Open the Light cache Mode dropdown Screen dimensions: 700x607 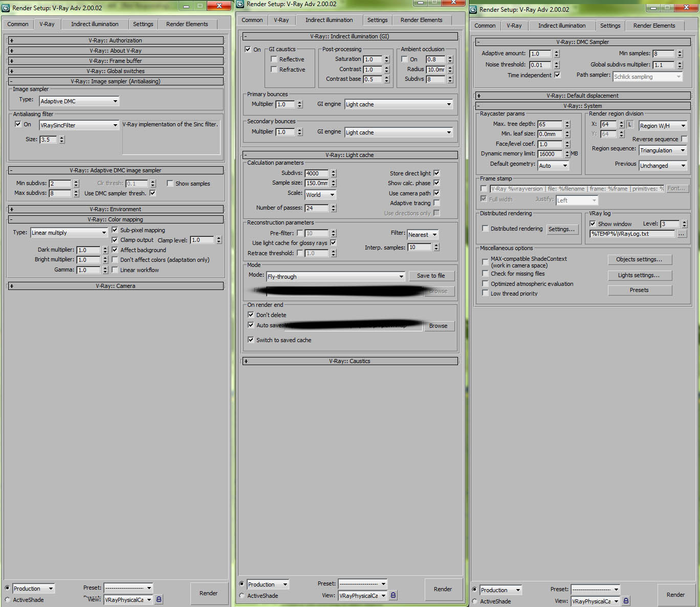(x=336, y=277)
